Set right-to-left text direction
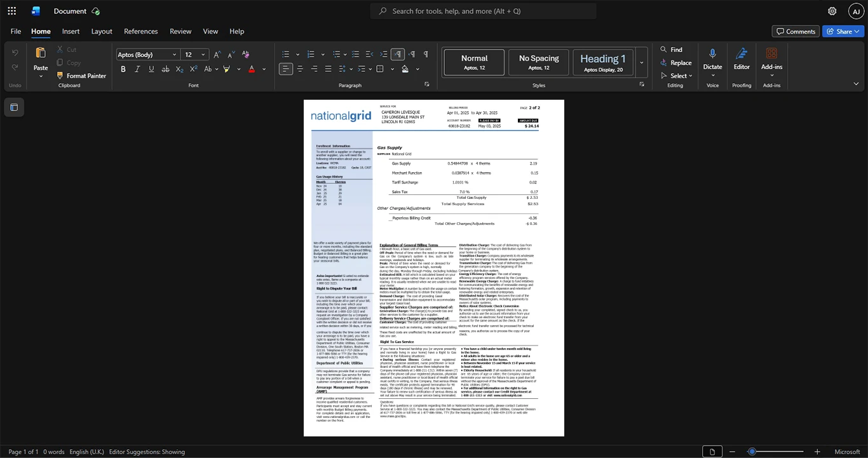The width and height of the screenshot is (868, 458). (412, 55)
